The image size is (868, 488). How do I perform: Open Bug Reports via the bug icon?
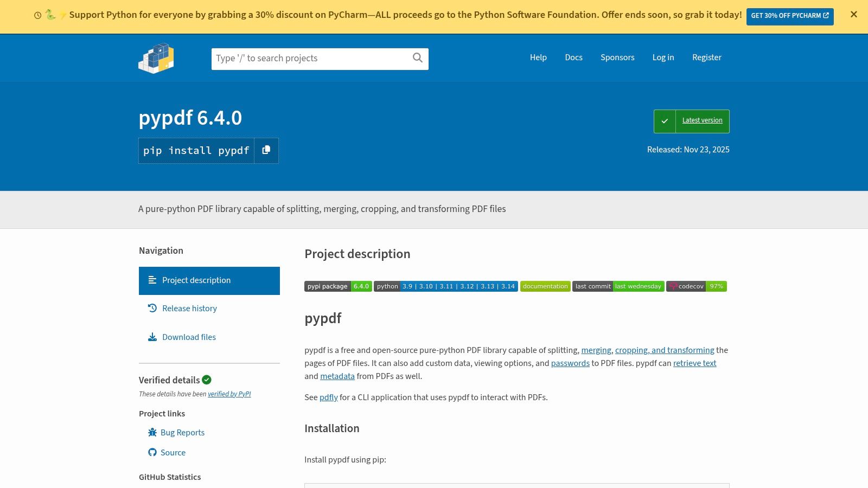tap(152, 432)
